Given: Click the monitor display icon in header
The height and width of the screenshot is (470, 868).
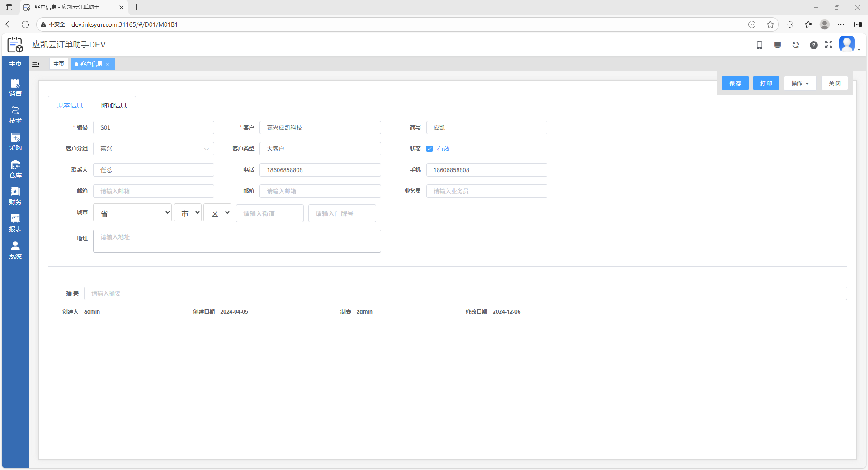Looking at the screenshot, I should click(x=778, y=45).
